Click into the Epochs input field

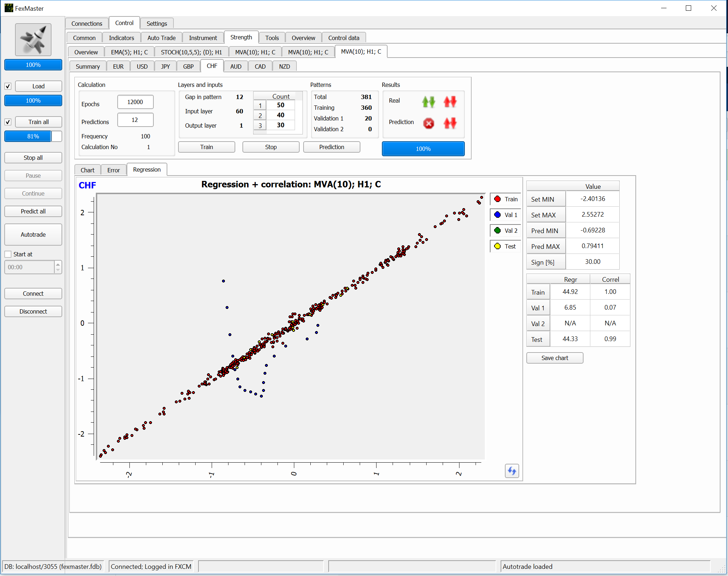135,102
